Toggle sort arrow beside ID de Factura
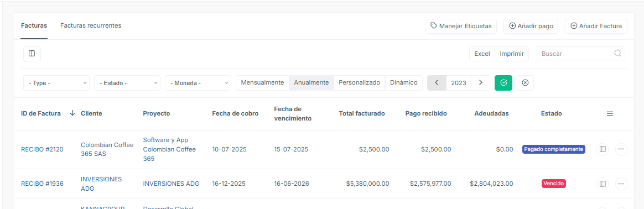 [x=72, y=113]
